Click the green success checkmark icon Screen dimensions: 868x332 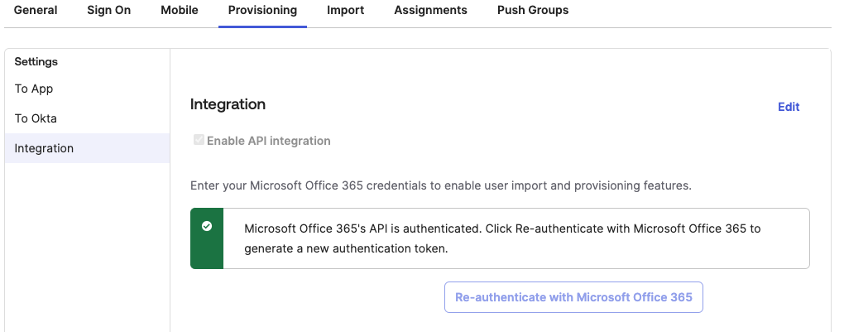[207, 226]
